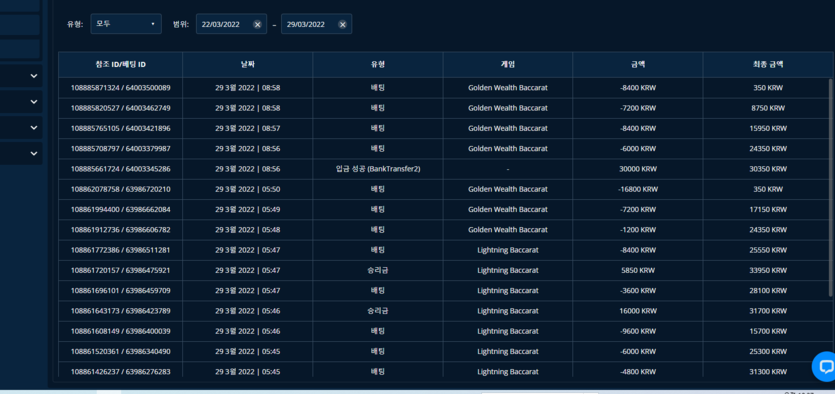The width and height of the screenshot is (835, 394).
Task: Click the 입금 성공 (BankTransfer2) cell
Action: point(378,169)
